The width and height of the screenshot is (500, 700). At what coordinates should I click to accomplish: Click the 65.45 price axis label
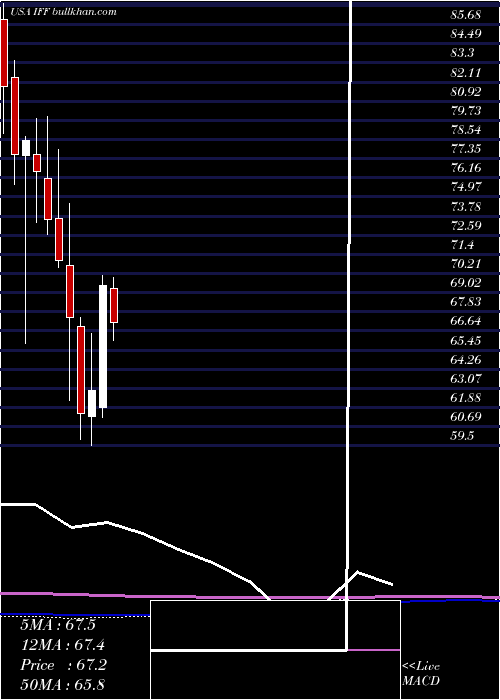466,341
